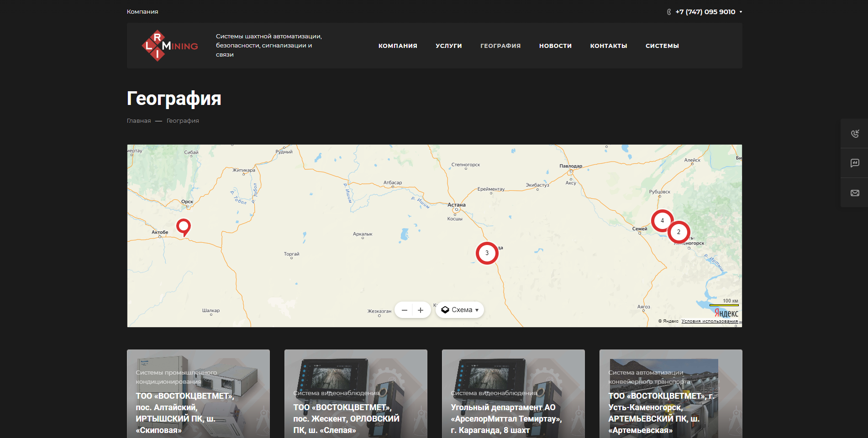The width and height of the screenshot is (868, 438).
Task: Click the Жезказган city label on map
Action: tap(379, 311)
